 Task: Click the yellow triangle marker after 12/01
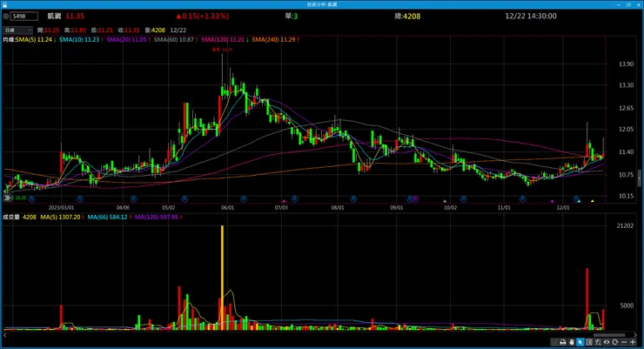(x=593, y=201)
